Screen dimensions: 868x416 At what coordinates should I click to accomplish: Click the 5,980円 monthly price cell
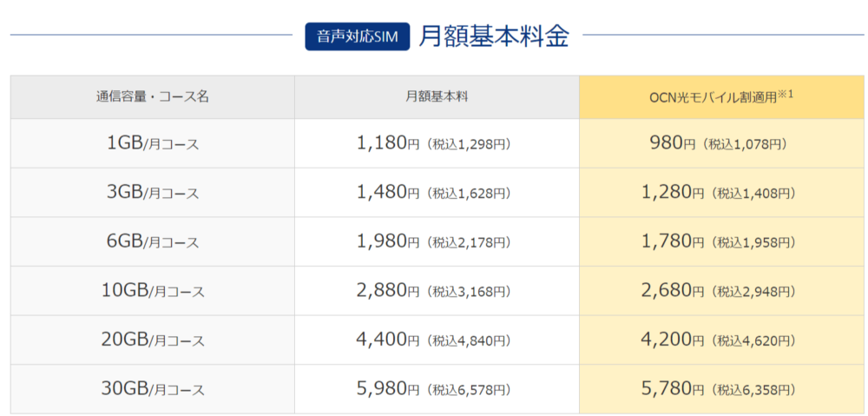[437, 389]
